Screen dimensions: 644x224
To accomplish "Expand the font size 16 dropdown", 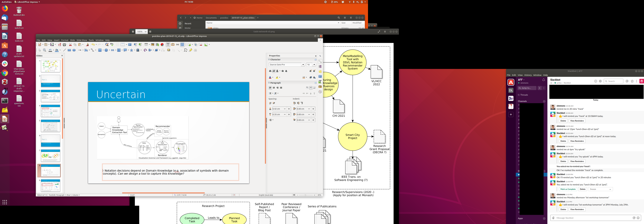I will tap(314, 65).
